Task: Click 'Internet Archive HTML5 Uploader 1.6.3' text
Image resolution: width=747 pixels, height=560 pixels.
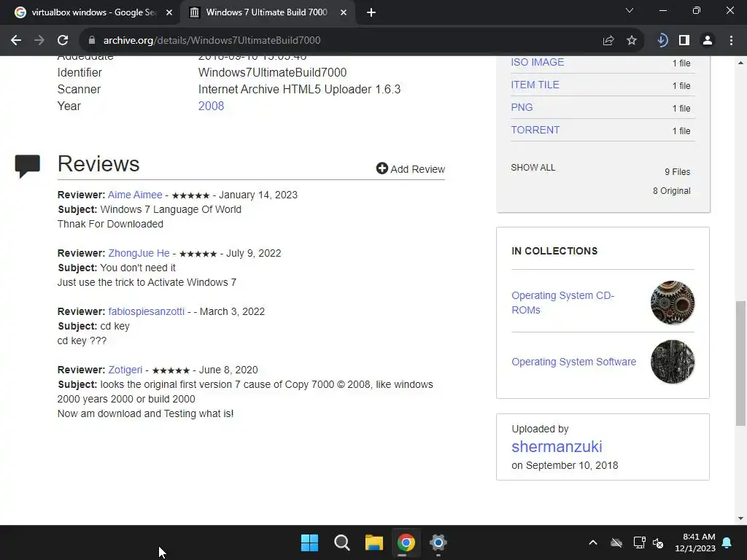Action: coord(299,89)
